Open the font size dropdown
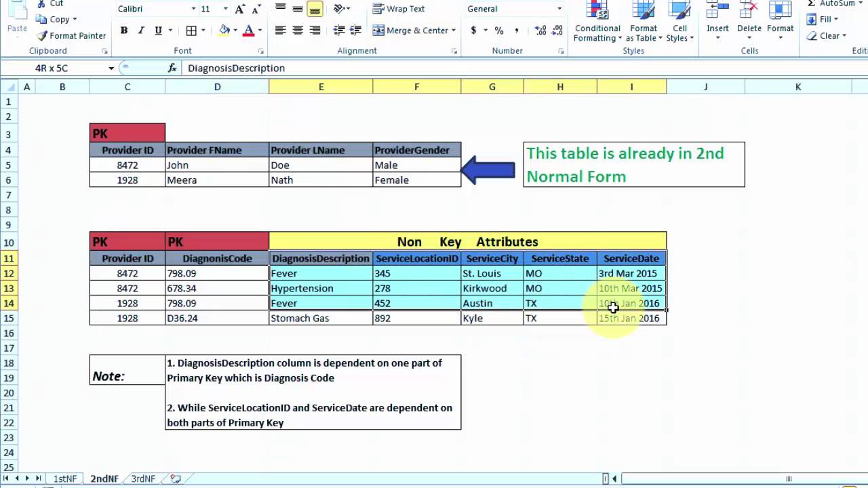Image resolution: width=868 pixels, height=488 pixels. [x=224, y=9]
